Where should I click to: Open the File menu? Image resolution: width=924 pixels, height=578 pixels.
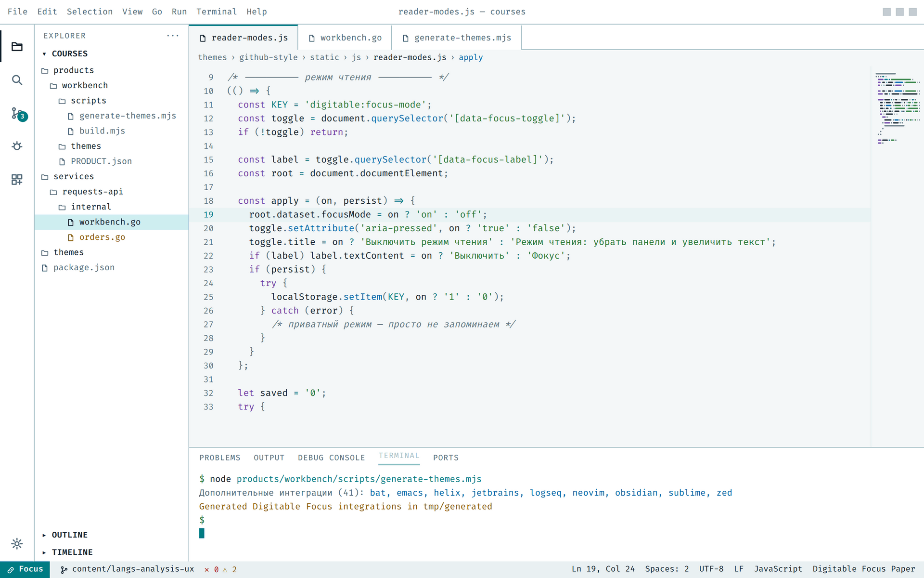point(17,12)
